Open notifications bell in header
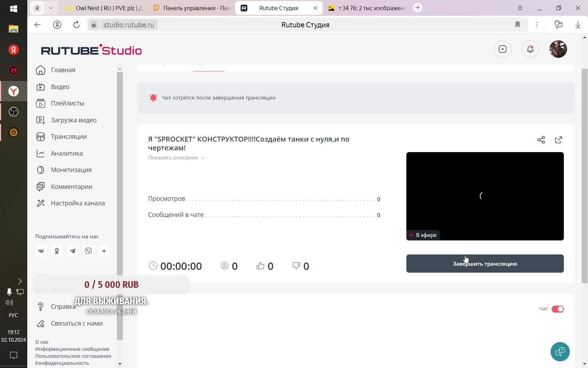588x368 pixels. coord(530,49)
